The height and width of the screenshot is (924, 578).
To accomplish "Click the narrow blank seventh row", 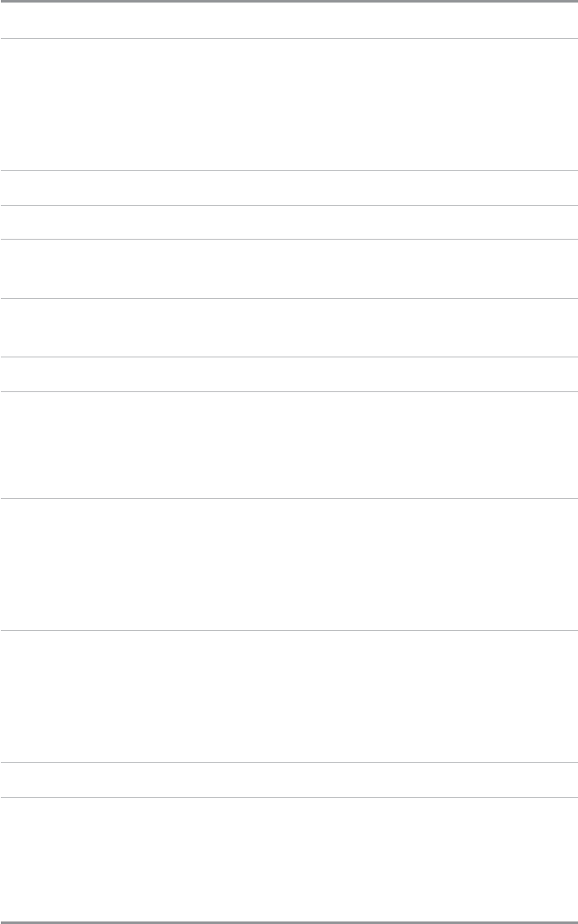I will coord(289,373).
